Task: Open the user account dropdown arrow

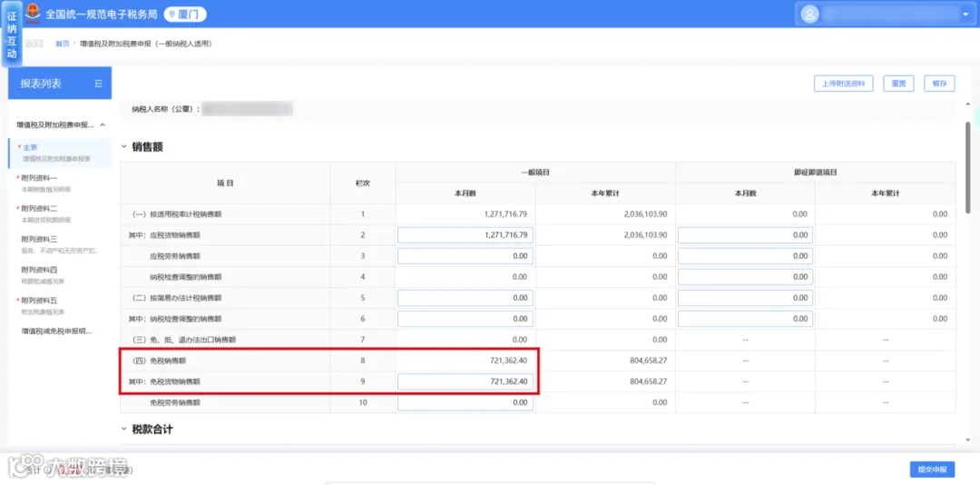Action: click(x=965, y=15)
